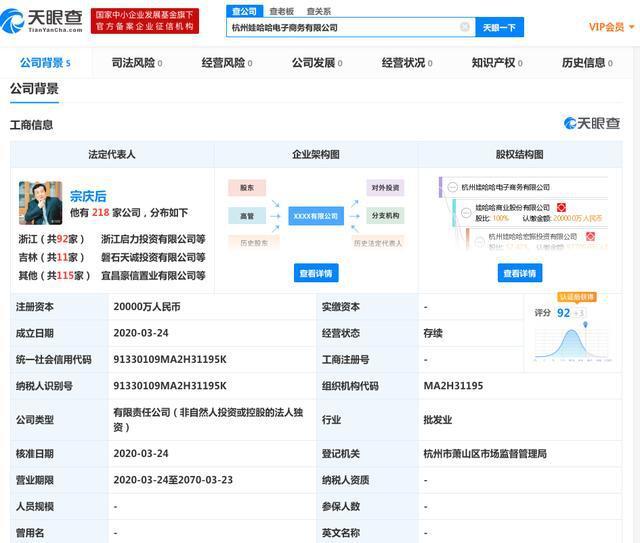Click red icon beside 杭州娃哈哈宏振投资有限公司
The image size is (640, 543).
point(590,236)
